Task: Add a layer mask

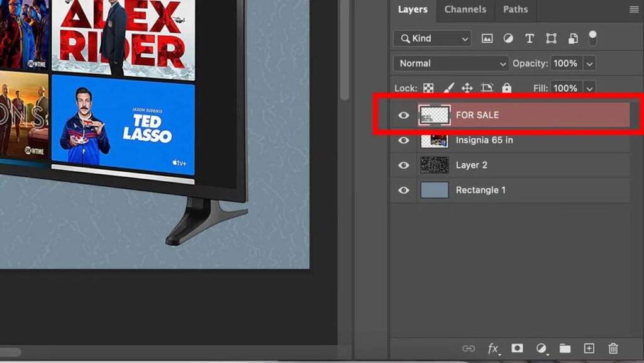Action: 517,348
